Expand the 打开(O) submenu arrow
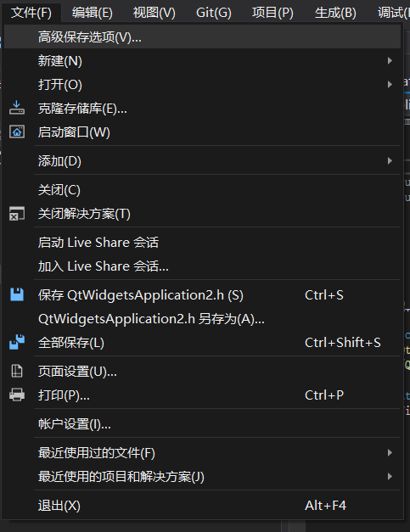The height and width of the screenshot is (532, 410). 390,85
